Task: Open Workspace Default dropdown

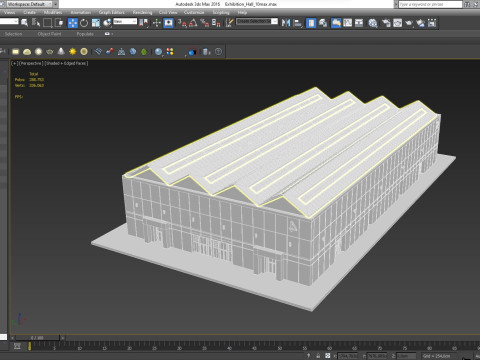Action: point(29,4)
